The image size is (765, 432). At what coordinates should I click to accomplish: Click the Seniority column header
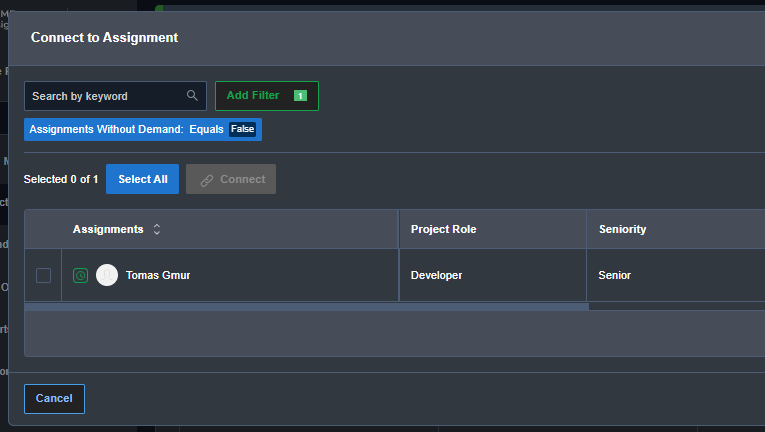pos(622,229)
